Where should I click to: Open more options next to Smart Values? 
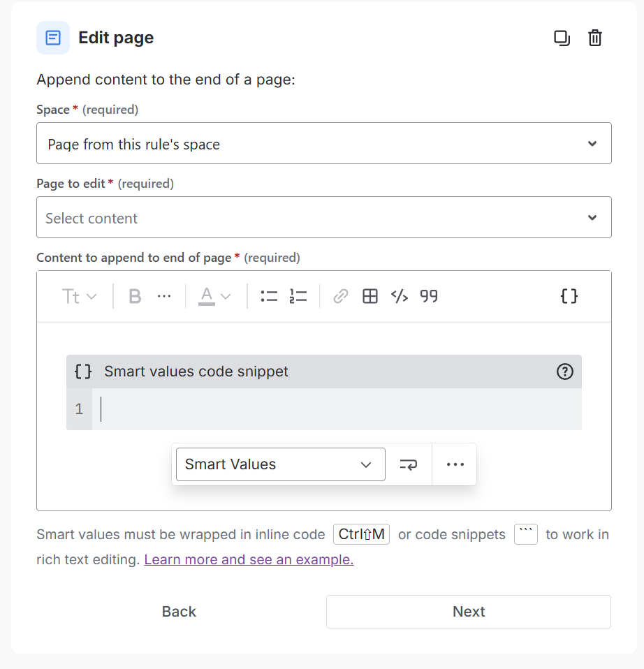(455, 464)
